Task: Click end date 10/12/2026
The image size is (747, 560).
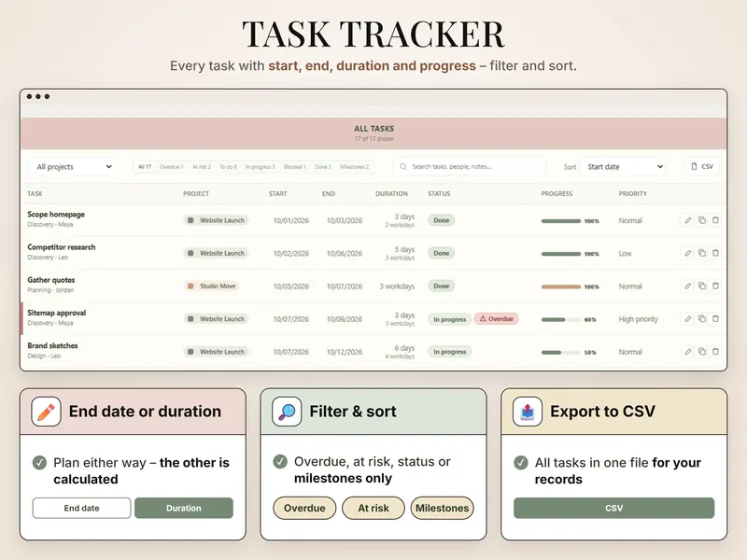Action: coord(345,352)
